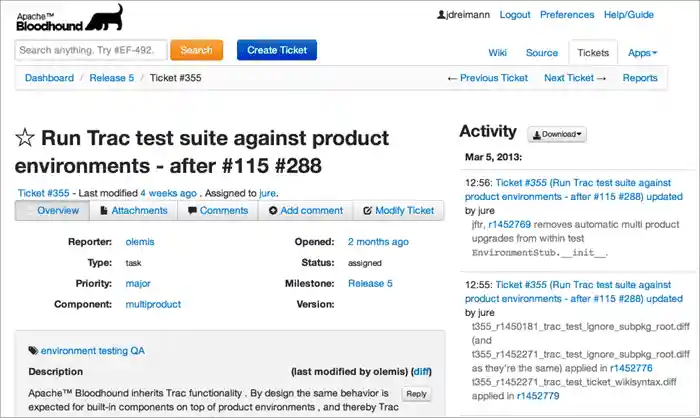The width and height of the screenshot is (700, 418).
Task: Click the 'testing' tag
Action: 113,351
